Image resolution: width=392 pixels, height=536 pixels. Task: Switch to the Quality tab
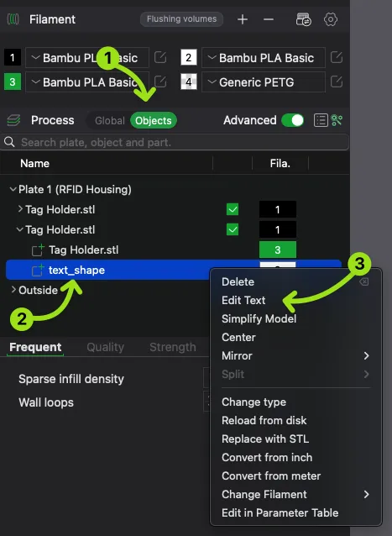(x=105, y=347)
